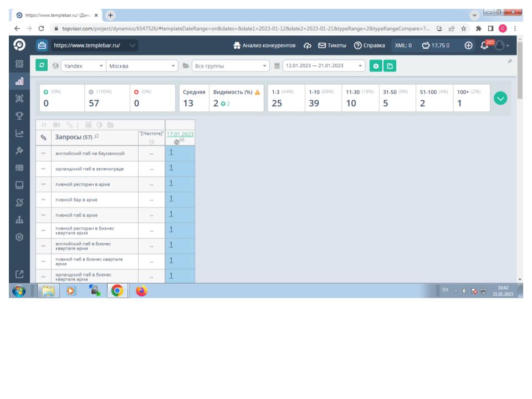Click the green refresh positions button
This screenshot has width=532, height=399.
click(x=42, y=65)
